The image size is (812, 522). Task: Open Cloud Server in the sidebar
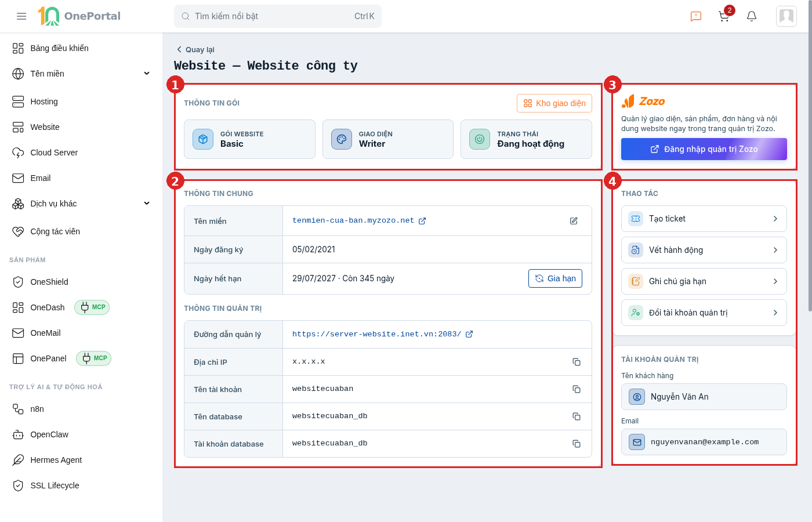[x=81, y=153]
